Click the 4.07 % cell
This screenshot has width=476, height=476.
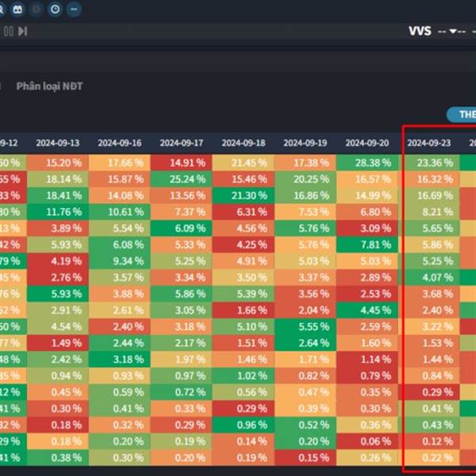point(429,278)
